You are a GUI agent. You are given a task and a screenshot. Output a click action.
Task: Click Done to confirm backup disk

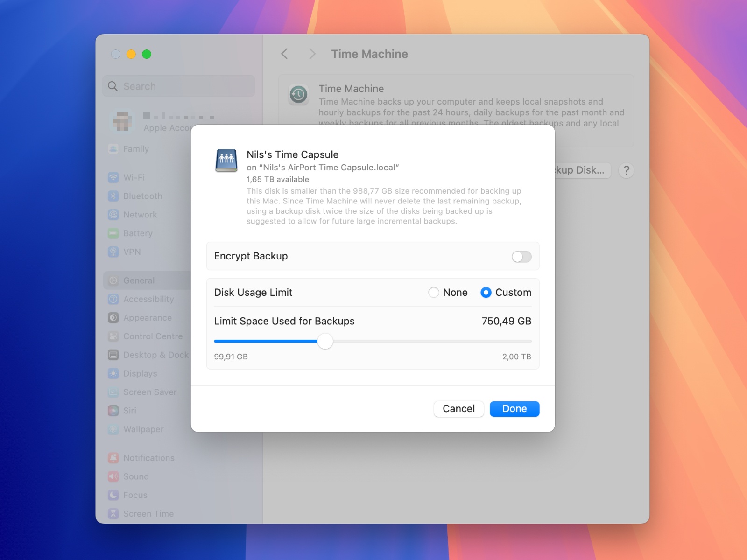coord(514,409)
